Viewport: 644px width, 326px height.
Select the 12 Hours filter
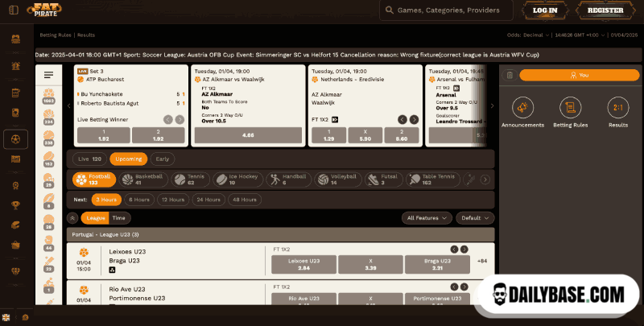click(x=173, y=200)
